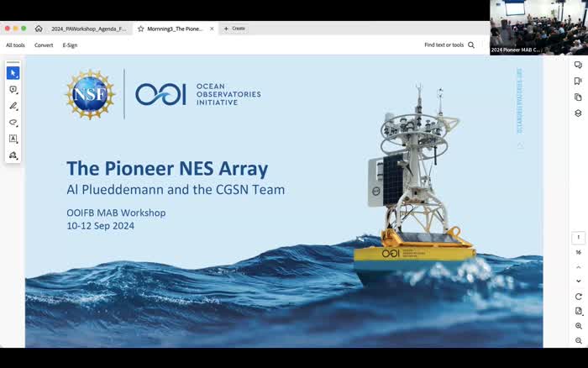Screen dimensions: 588x368
Task: Pick the freehand draw lasso tool
Action: pos(13,123)
